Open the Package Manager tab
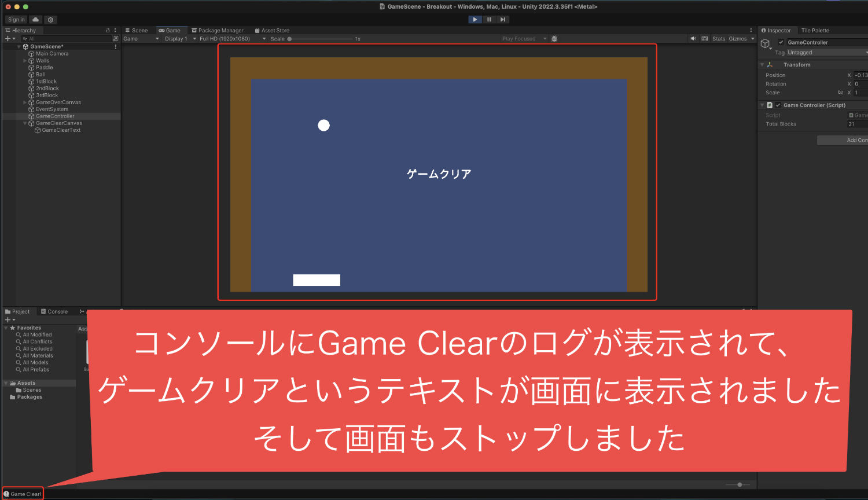This screenshot has height=500, width=868. click(x=218, y=30)
